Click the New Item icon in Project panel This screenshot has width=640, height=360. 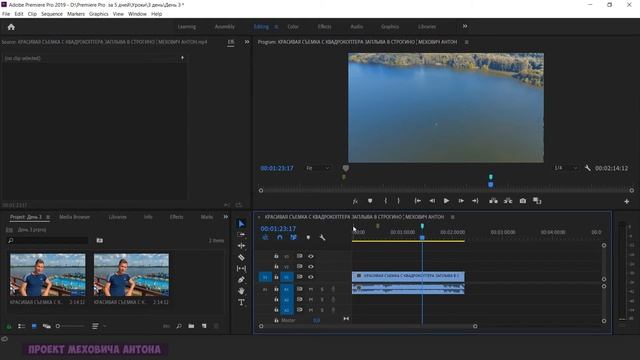(x=204, y=326)
